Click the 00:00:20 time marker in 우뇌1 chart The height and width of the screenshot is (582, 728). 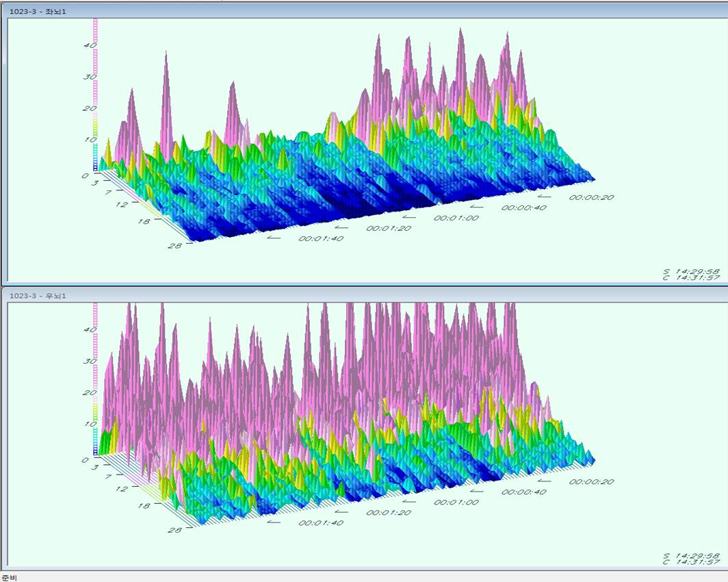[591, 481]
